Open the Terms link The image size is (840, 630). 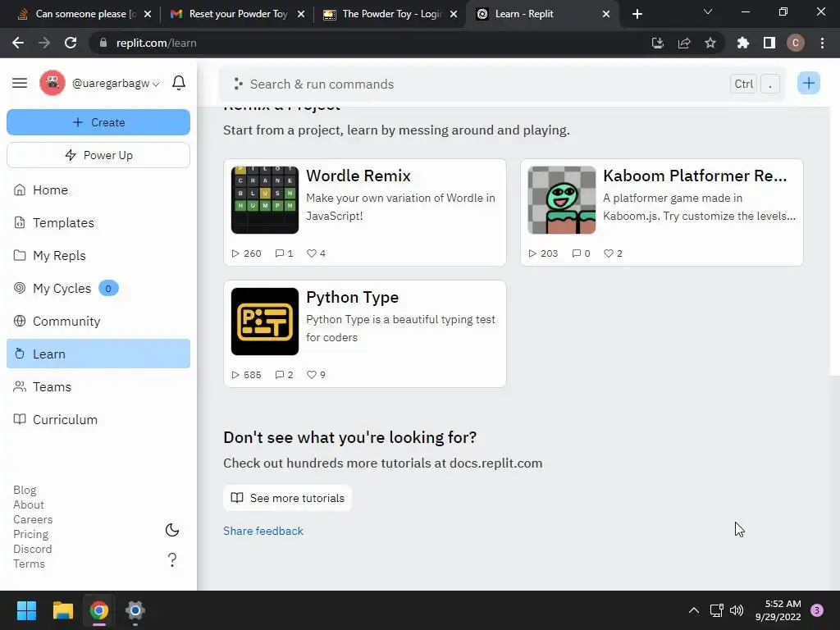click(x=29, y=564)
